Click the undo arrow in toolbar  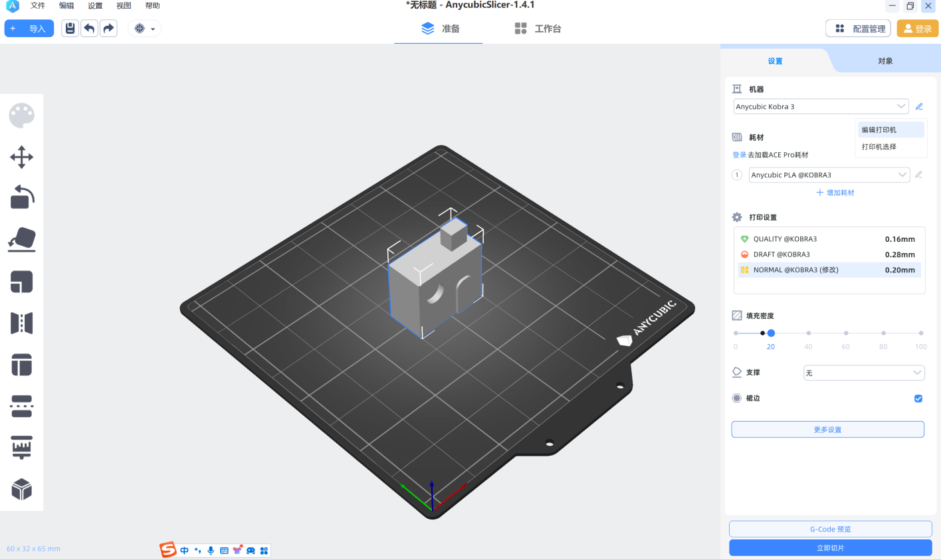(89, 29)
